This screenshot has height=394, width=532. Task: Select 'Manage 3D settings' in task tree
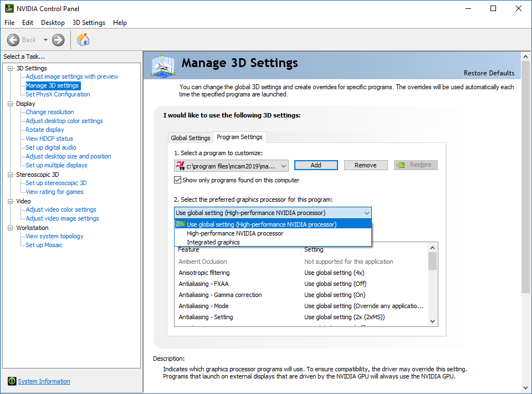tap(52, 85)
